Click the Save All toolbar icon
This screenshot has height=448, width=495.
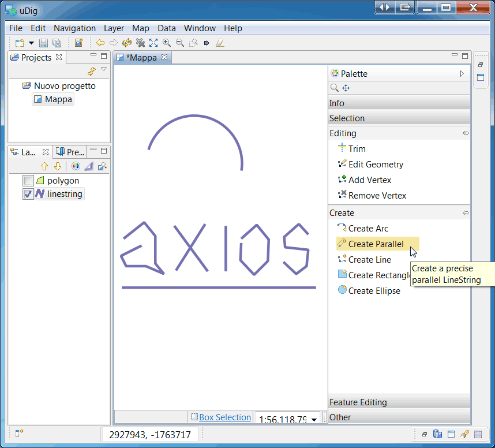57,43
